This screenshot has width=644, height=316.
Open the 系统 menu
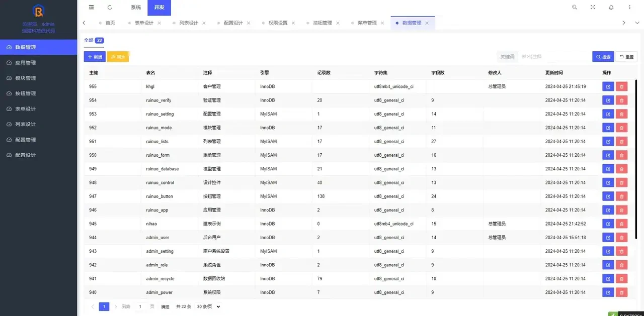135,7
